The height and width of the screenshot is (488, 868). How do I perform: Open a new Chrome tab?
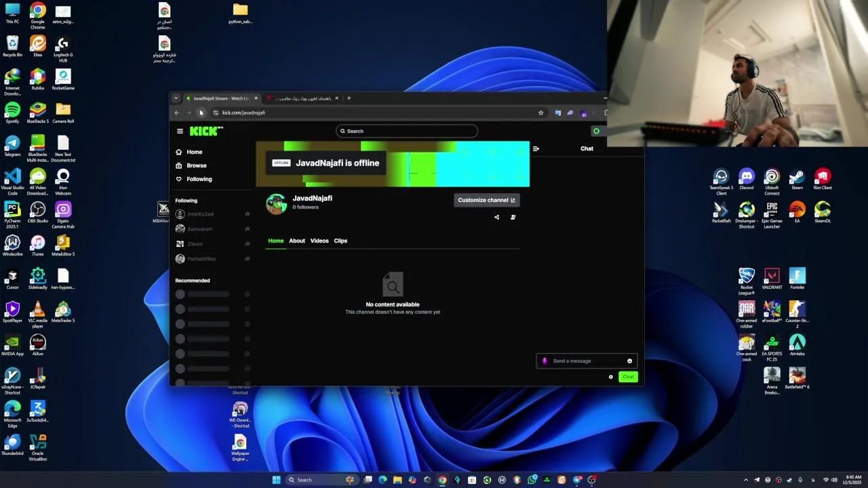tap(349, 98)
